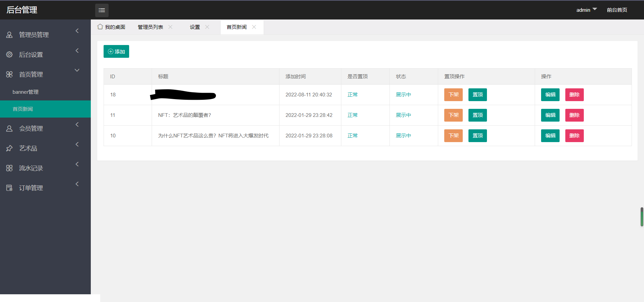Expand the 后台设置 menu chevron
This screenshot has width=644, height=302.
(77, 50)
